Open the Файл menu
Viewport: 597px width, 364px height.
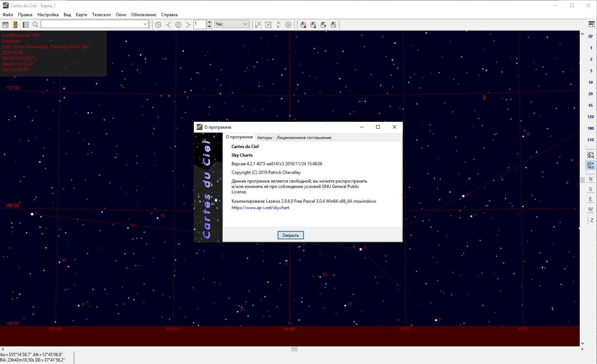(x=8, y=15)
